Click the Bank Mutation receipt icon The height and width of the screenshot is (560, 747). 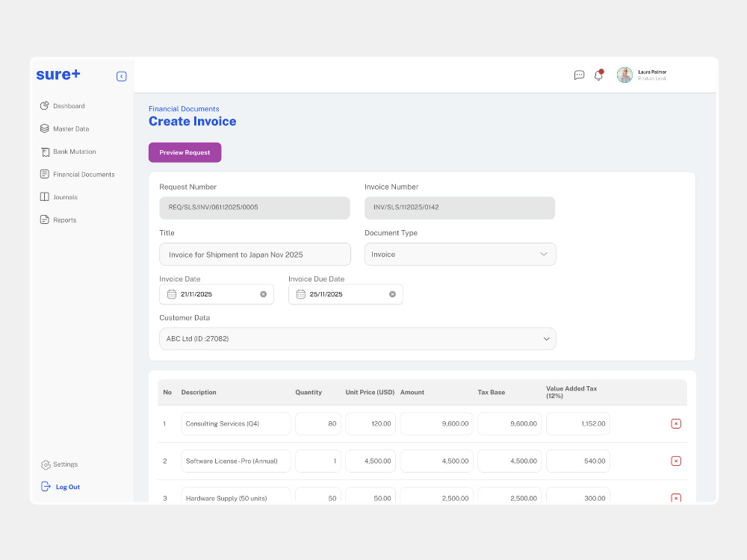[45, 152]
